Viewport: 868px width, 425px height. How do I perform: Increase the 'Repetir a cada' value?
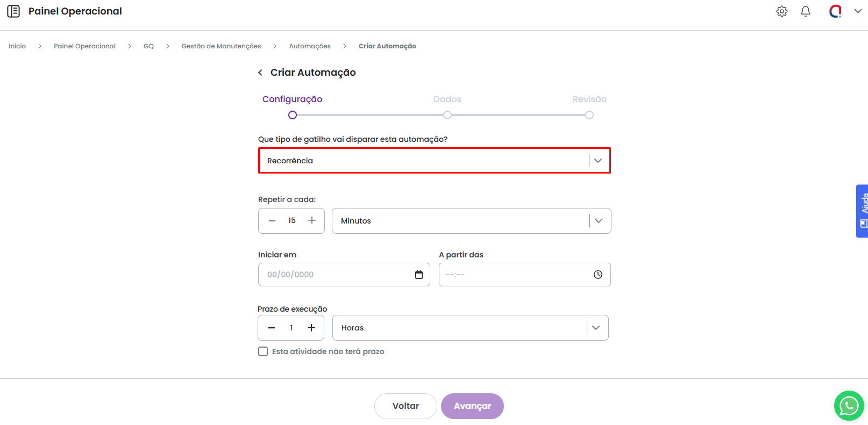312,221
